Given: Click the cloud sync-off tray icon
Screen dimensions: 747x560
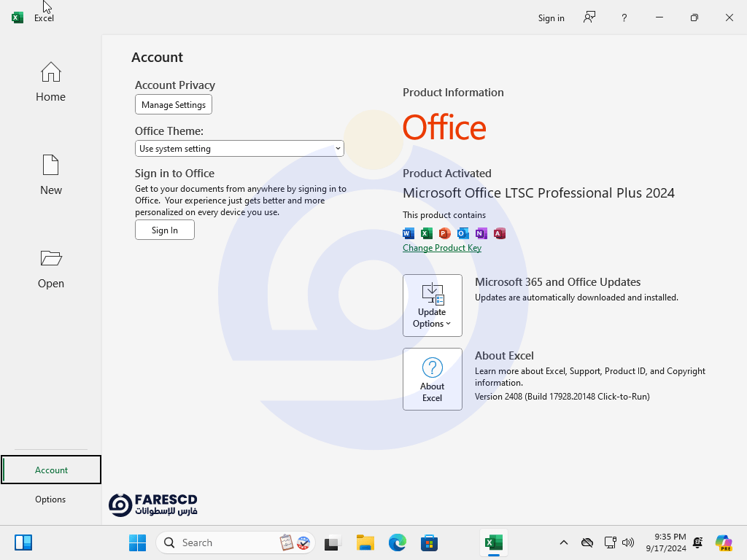Looking at the screenshot, I should tap(587, 542).
